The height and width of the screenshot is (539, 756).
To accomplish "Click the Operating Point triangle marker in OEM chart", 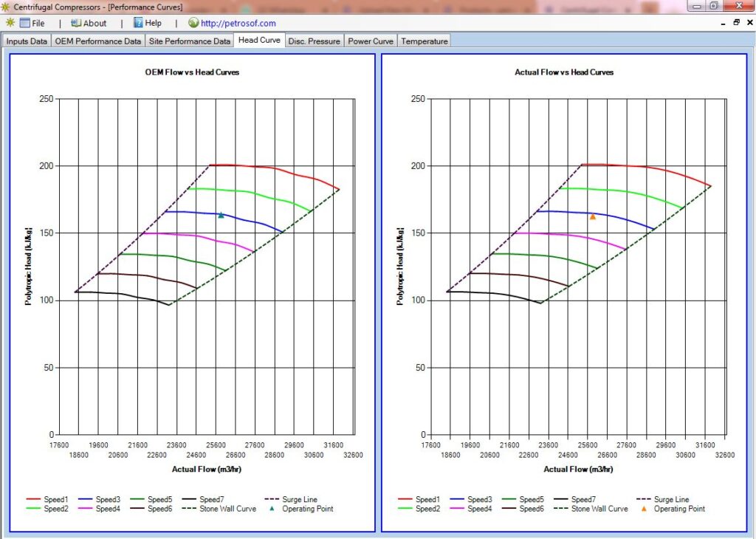I will (219, 215).
